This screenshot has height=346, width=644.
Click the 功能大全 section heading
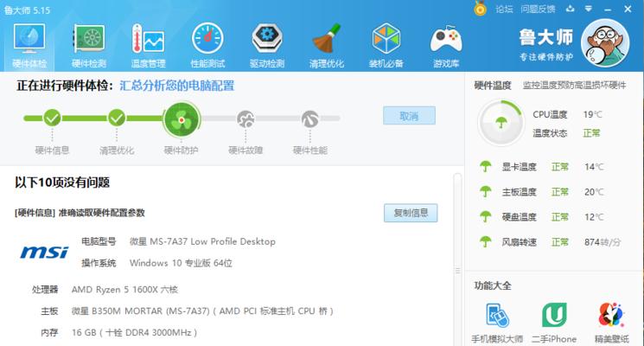[x=493, y=285]
